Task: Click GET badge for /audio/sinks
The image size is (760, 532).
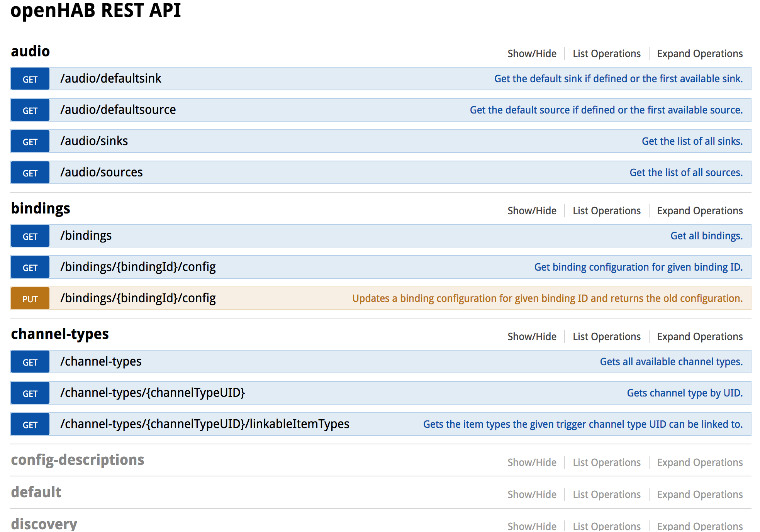Action: [x=30, y=142]
